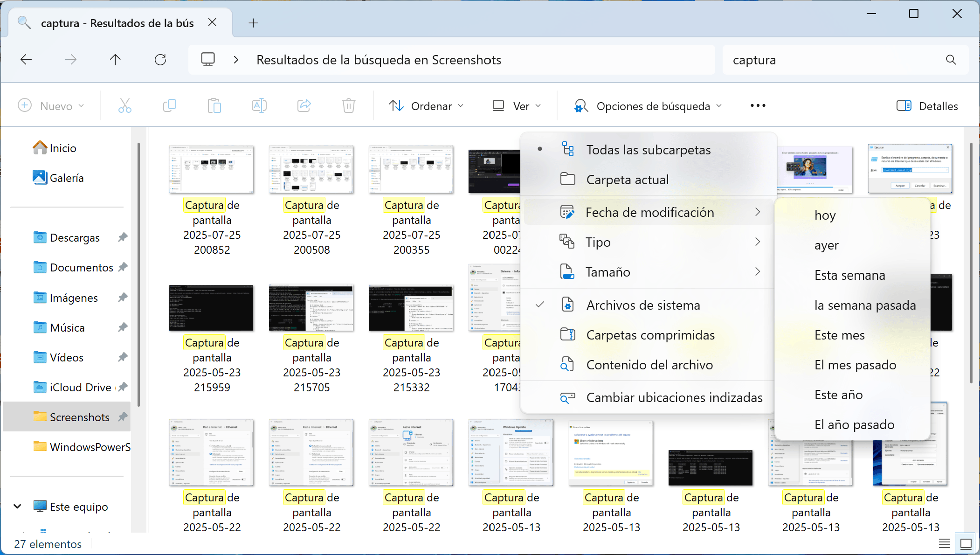The height and width of the screenshot is (555, 980).
Task: Switch to details view at the status bar
Action: point(945,543)
